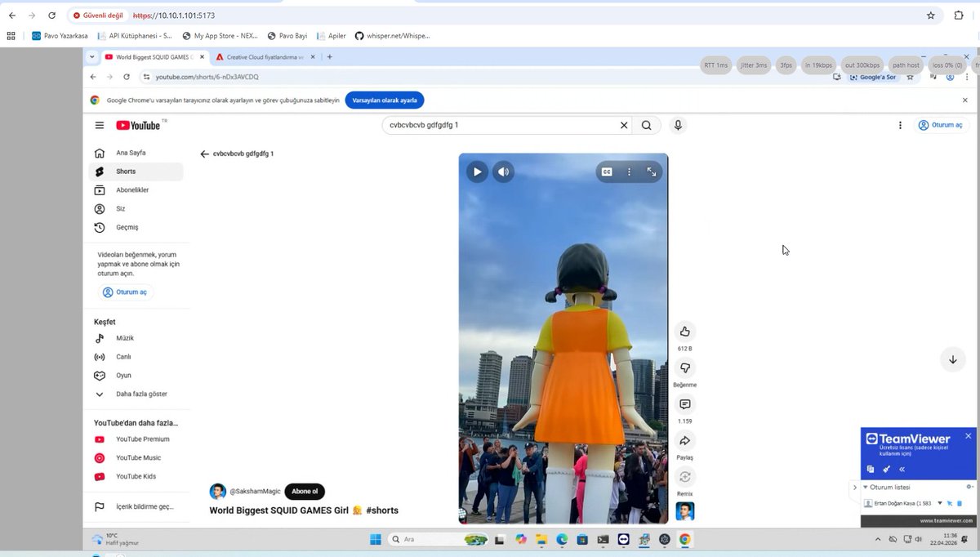
Task: Like the Short (612 B)
Action: tap(684, 331)
